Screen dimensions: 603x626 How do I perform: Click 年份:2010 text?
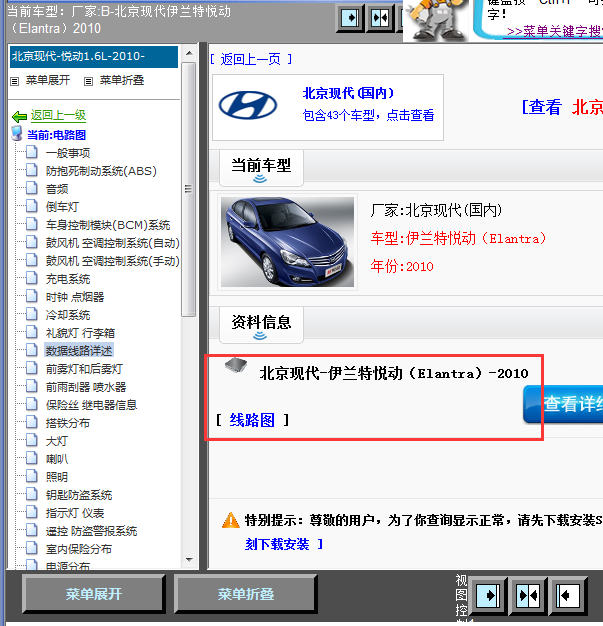tap(402, 266)
